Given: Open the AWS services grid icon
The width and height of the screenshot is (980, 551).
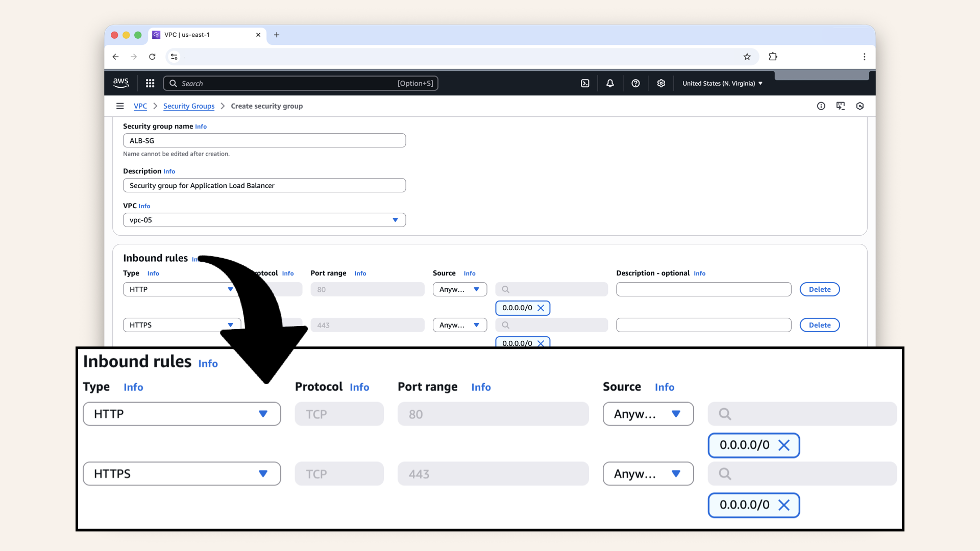Looking at the screenshot, I should [x=150, y=83].
